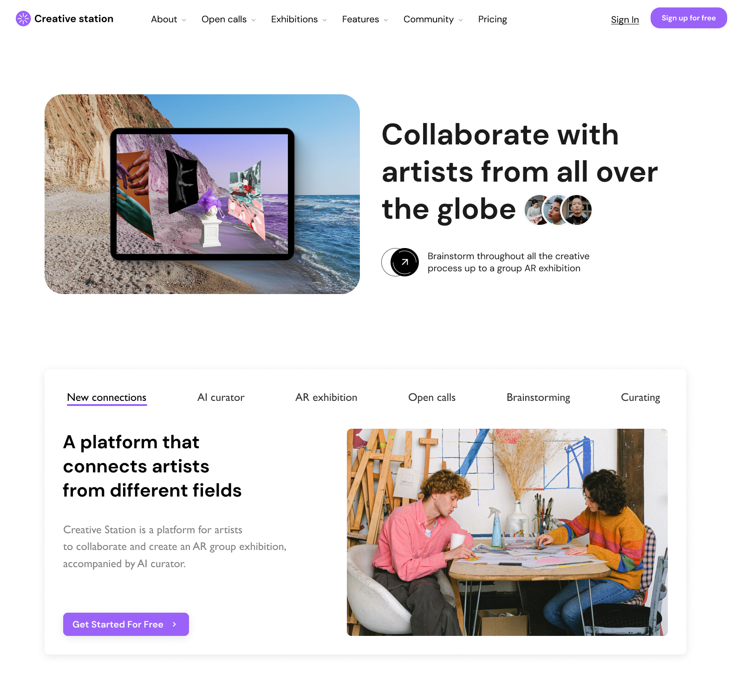Switch to the AI curator tab
Viewport: 743px width, 700px height.
[x=221, y=398]
